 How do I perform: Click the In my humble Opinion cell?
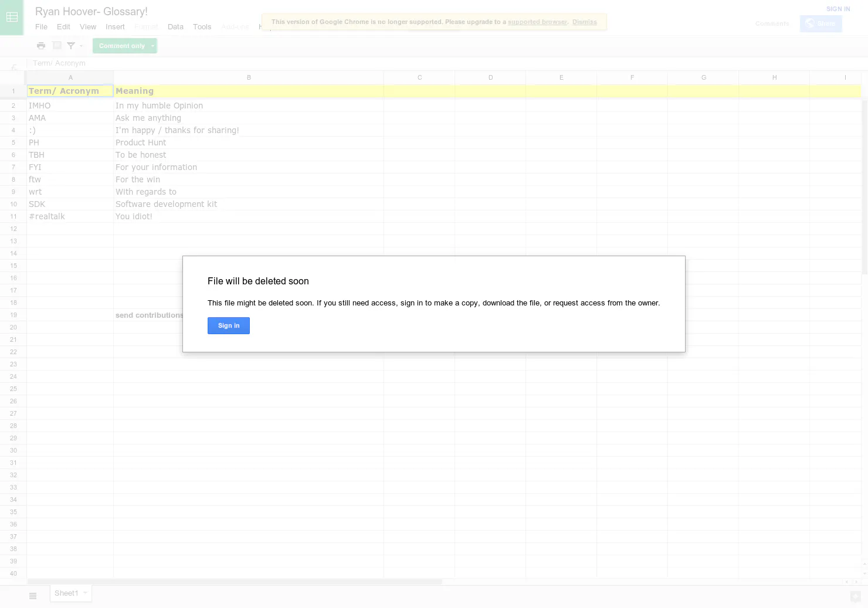pos(249,106)
